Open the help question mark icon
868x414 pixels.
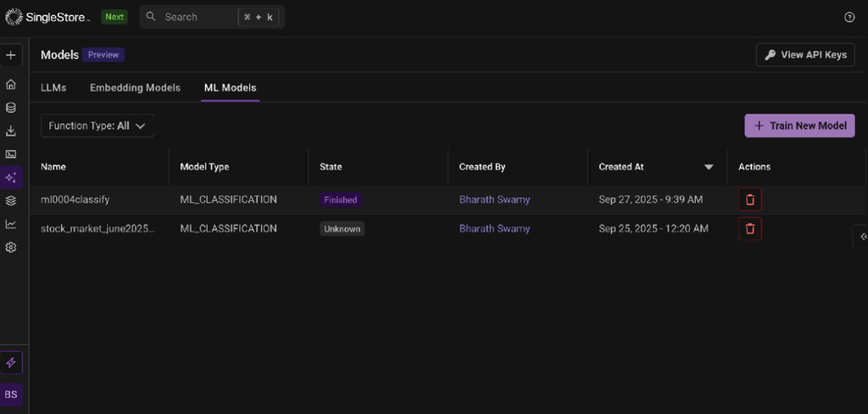[x=849, y=17]
